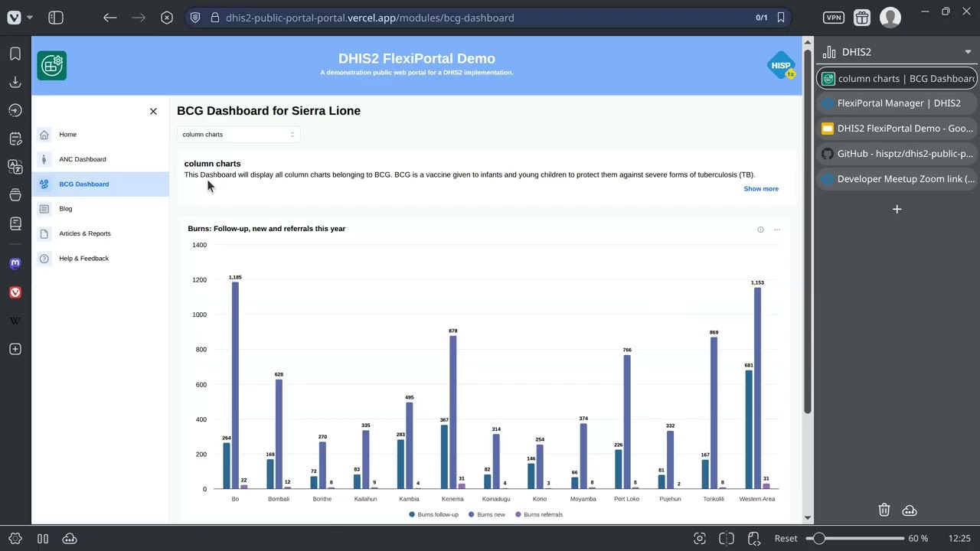Open chart info icon for Burns chart
This screenshot has height=551, width=980.
click(x=760, y=230)
